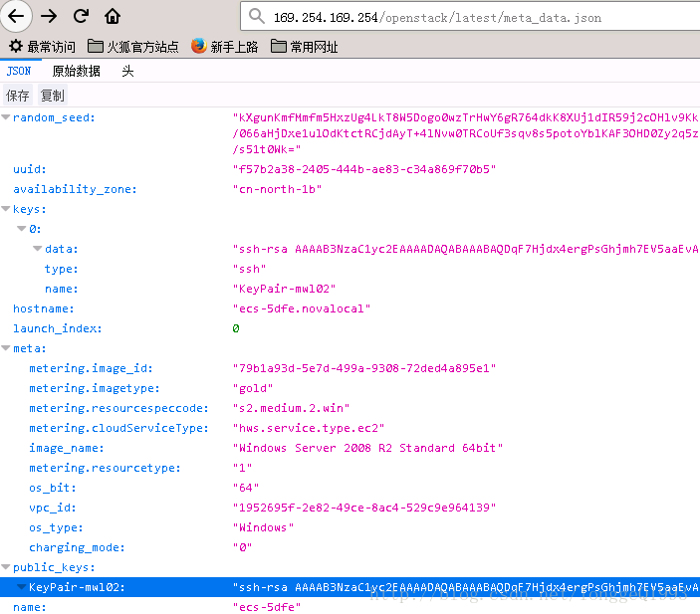
Task: Click the value "cn-north-1b"
Action: tap(277, 189)
